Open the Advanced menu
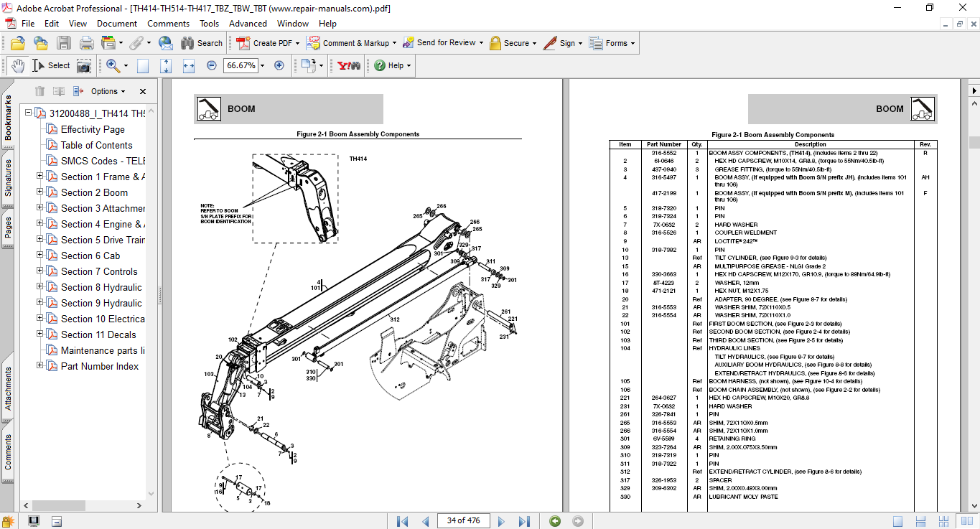 pyautogui.click(x=248, y=24)
